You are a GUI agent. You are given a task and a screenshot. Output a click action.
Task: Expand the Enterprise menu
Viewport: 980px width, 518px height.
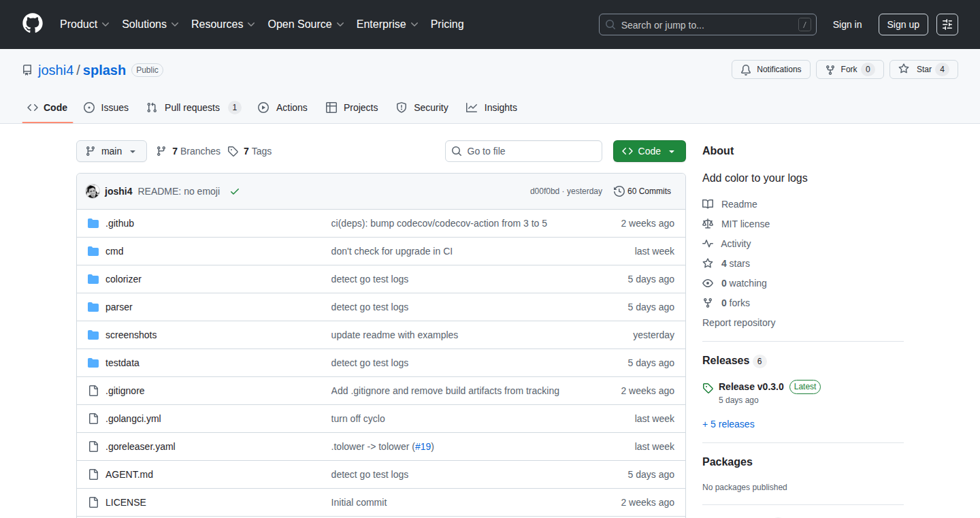pos(387,24)
